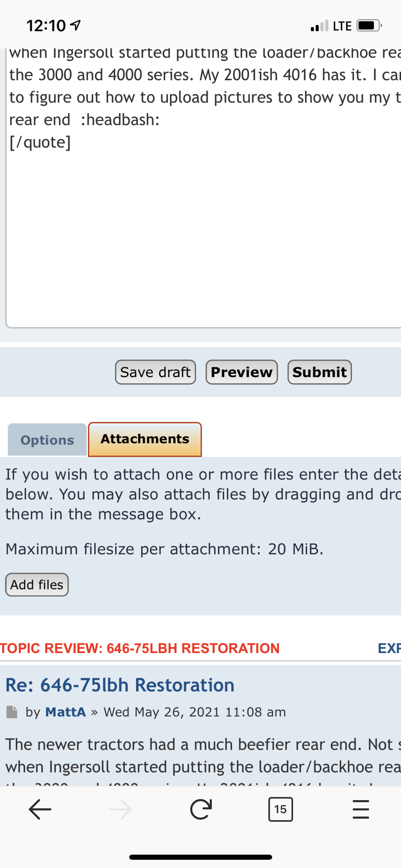Select the Attachments tab
The height and width of the screenshot is (868, 401).
tap(145, 439)
